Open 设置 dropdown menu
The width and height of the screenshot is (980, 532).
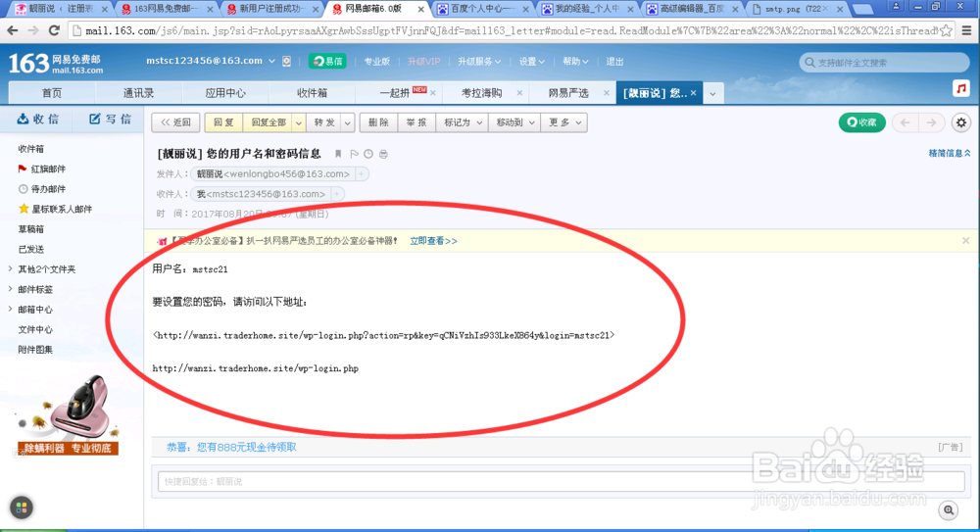click(532, 62)
